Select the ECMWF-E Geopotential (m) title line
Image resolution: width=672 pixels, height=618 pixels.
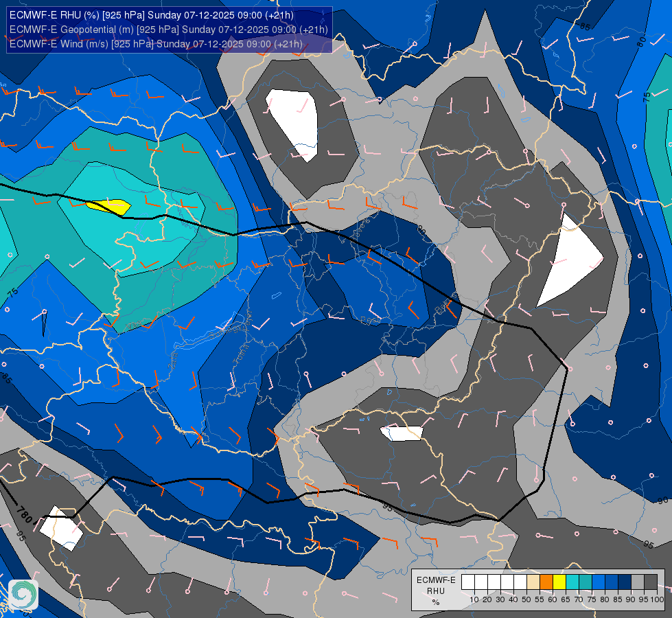coord(168,30)
